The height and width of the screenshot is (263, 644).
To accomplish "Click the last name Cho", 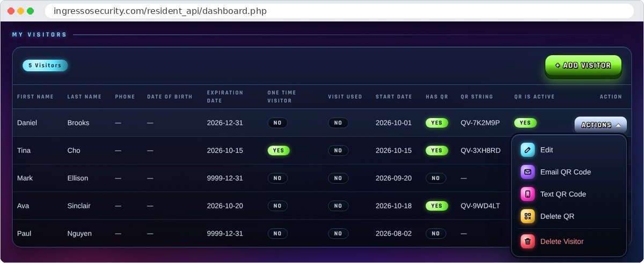I will [x=74, y=150].
